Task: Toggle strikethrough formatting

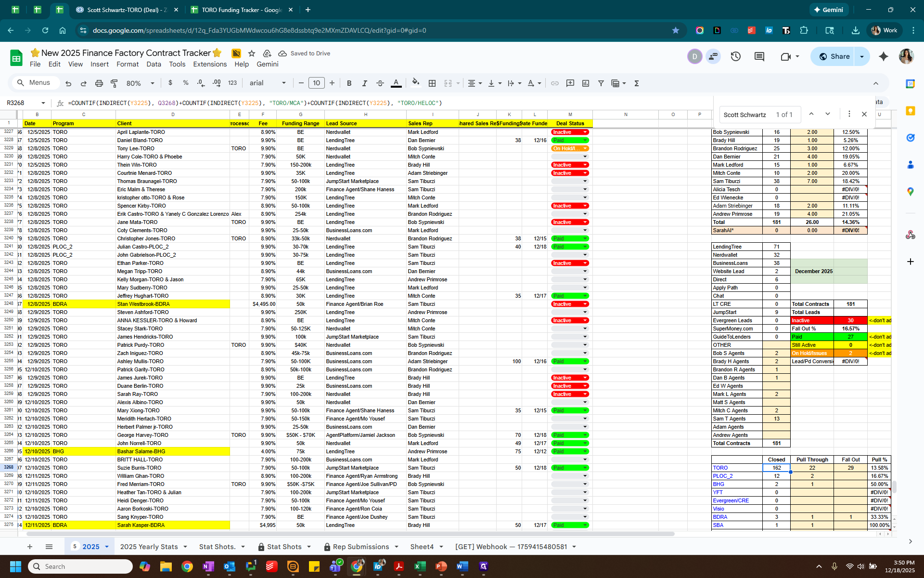Action: tap(380, 83)
